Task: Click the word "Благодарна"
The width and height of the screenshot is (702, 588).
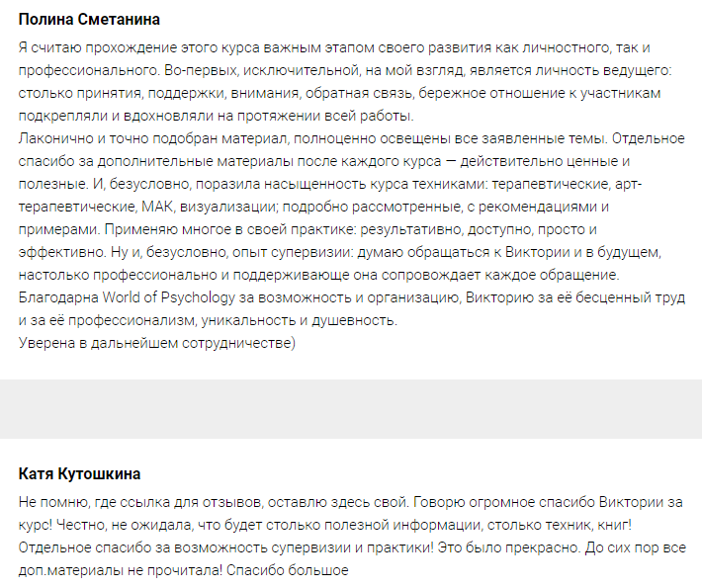Action: coord(58,298)
